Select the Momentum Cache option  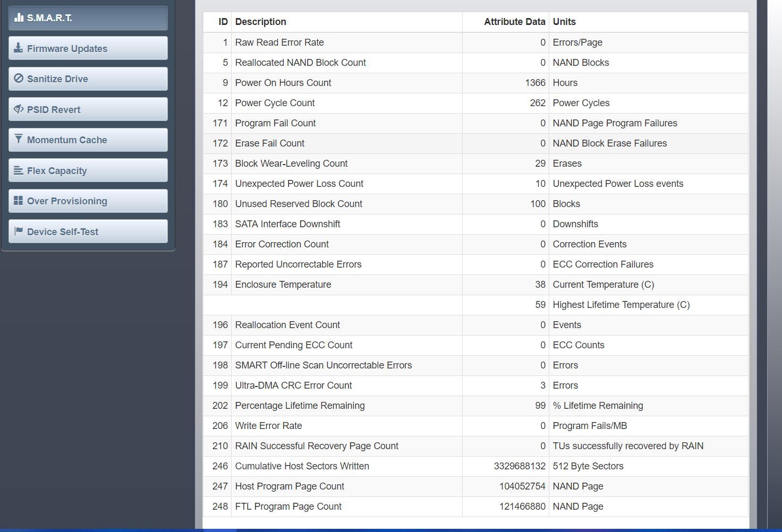coord(88,140)
